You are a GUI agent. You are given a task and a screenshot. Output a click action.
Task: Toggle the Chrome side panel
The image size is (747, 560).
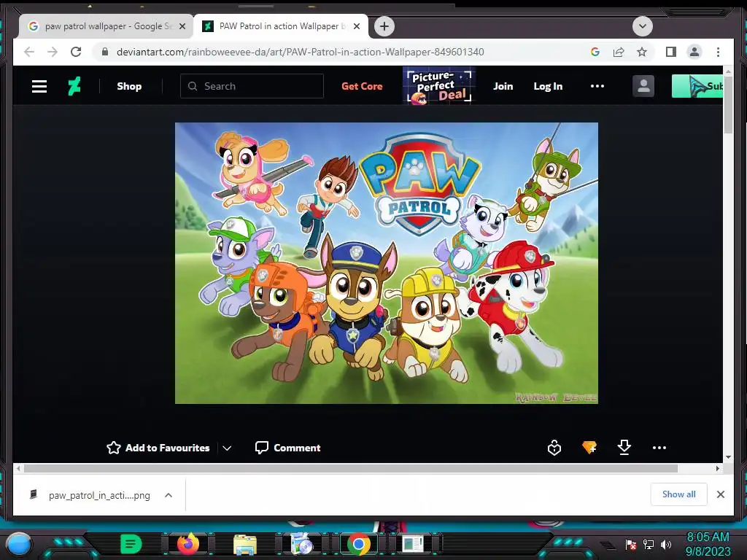click(671, 52)
